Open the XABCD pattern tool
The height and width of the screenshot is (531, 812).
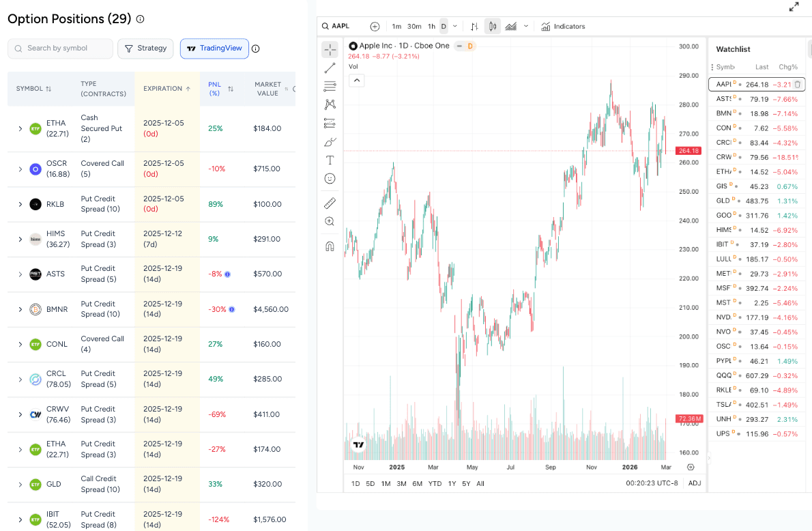click(x=330, y=104)
